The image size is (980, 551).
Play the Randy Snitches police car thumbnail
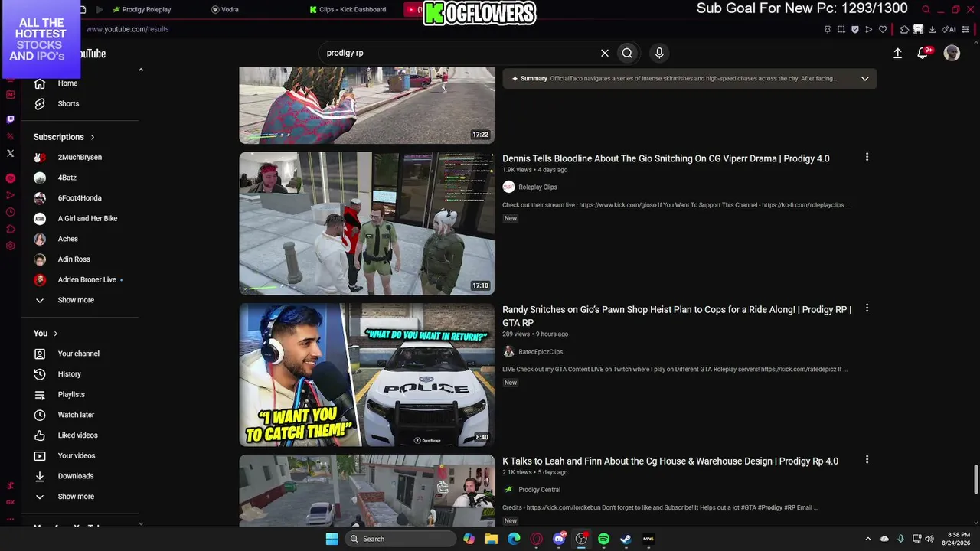click(x=367, y=375)
